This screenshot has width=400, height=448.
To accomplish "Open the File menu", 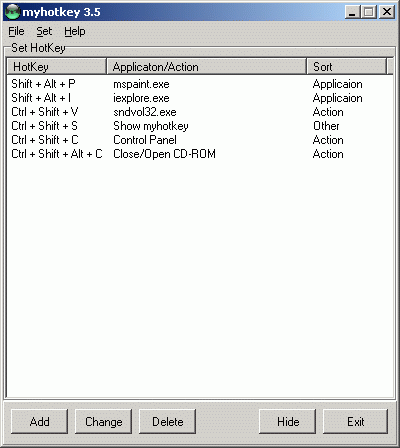I will 16,31.
